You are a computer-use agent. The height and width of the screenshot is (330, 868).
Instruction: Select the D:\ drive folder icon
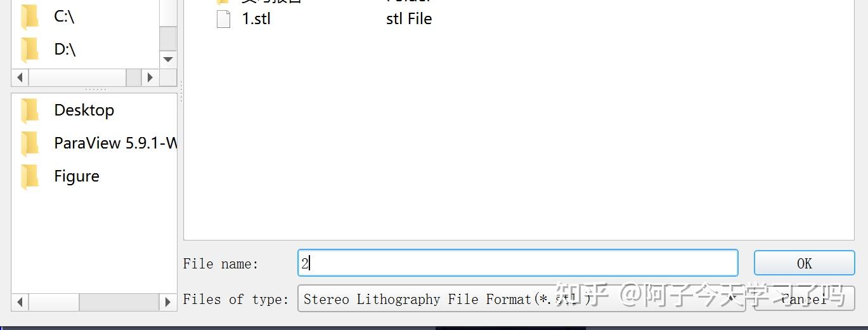(29, 49)
